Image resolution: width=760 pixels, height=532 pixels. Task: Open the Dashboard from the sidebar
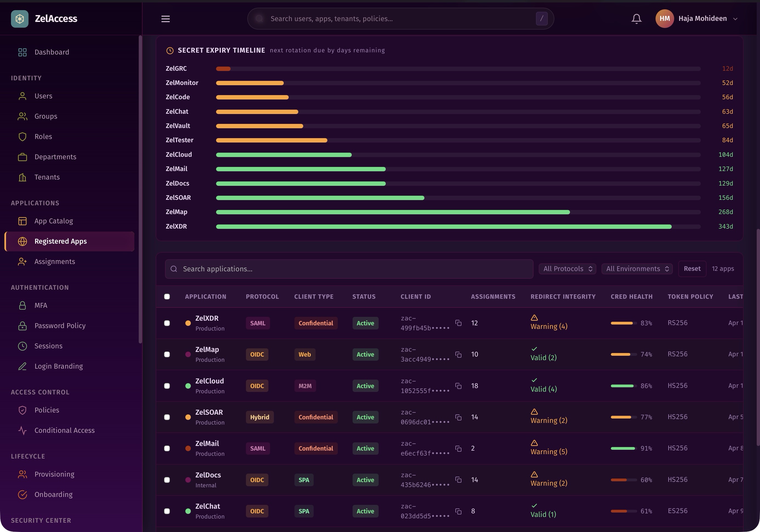(x=52, y=52)
